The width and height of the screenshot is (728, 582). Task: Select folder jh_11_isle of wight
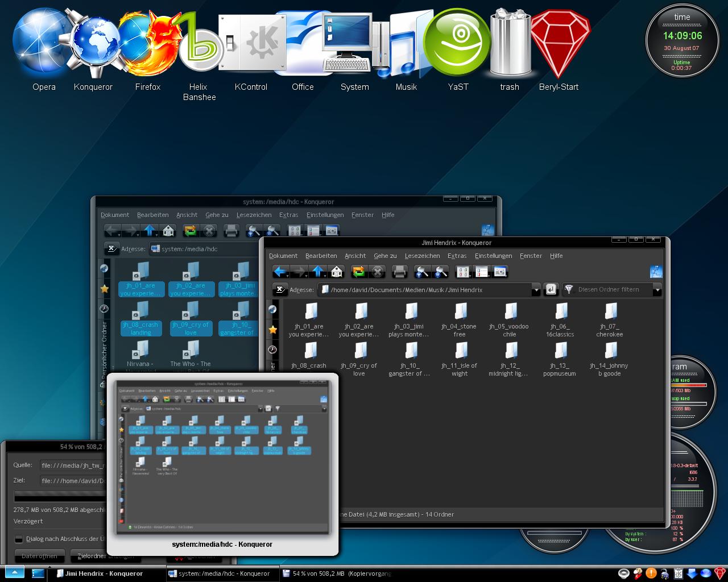[460, 359]
